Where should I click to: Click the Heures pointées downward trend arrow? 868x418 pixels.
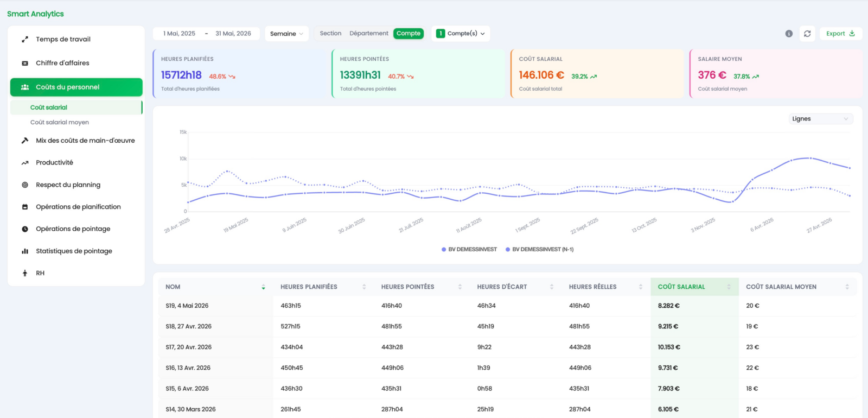click(x=411, y=77)
